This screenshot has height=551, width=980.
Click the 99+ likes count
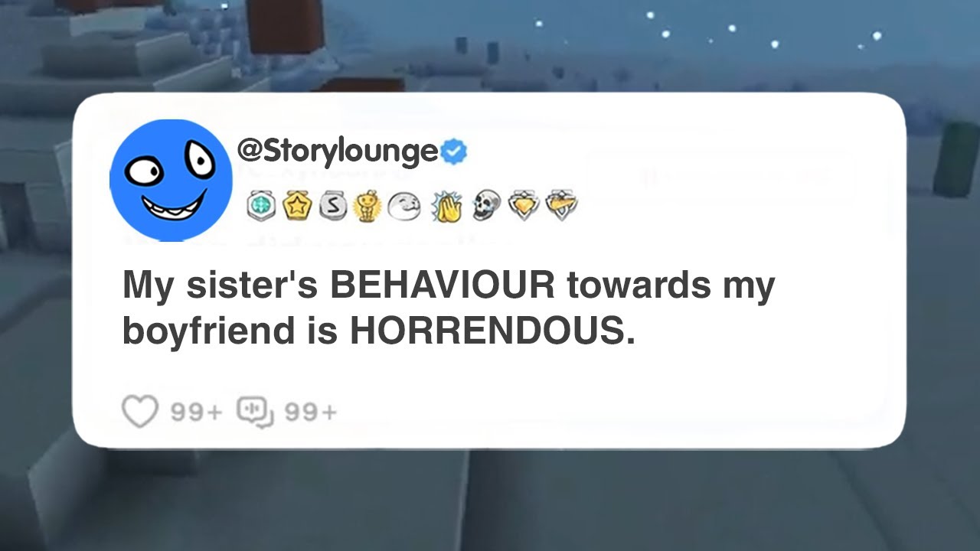tap(196, 412)
